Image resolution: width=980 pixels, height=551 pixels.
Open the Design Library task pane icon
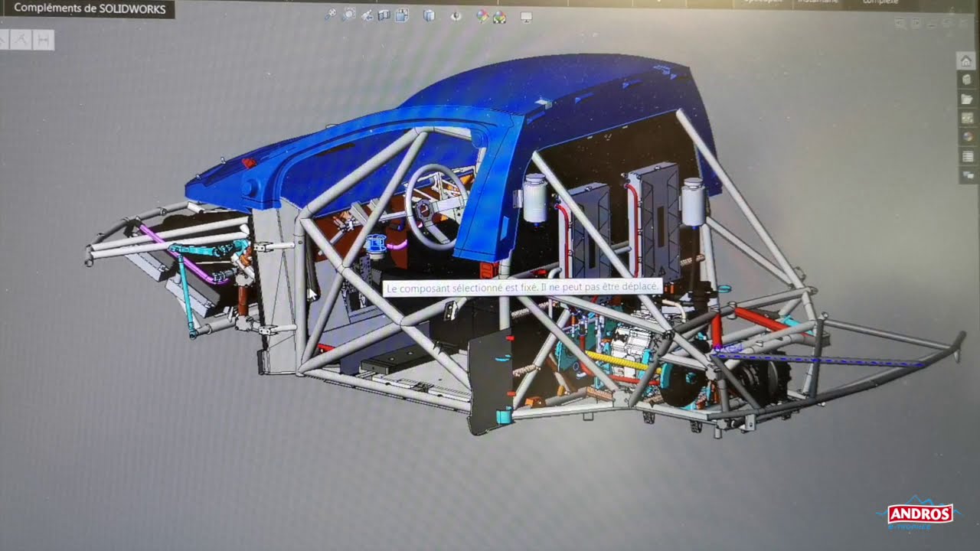coord(967,80)
